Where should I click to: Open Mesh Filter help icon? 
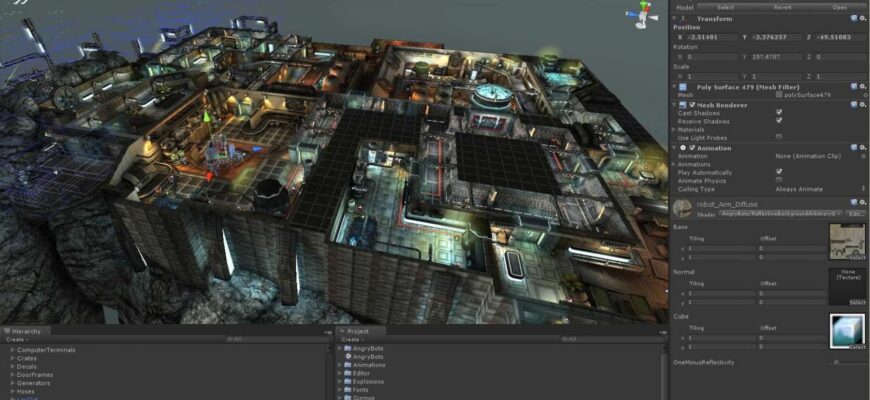(x=854, y=87)
